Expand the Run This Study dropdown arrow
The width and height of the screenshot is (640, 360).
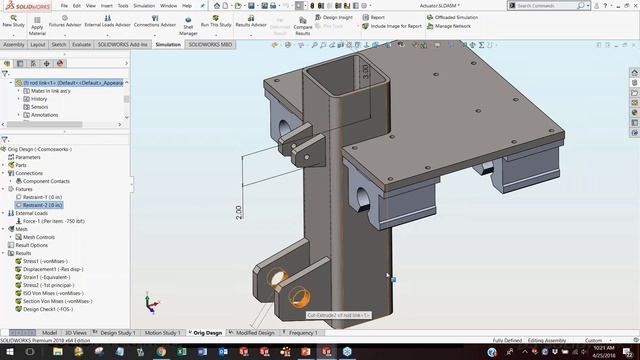pos(216,35)
